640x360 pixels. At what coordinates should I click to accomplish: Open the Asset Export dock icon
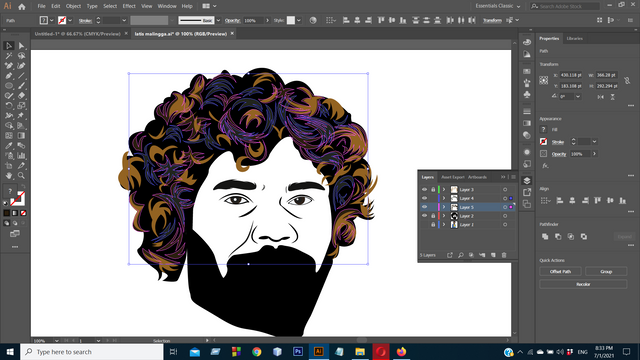pyautogui.click(x=527, y=192)
